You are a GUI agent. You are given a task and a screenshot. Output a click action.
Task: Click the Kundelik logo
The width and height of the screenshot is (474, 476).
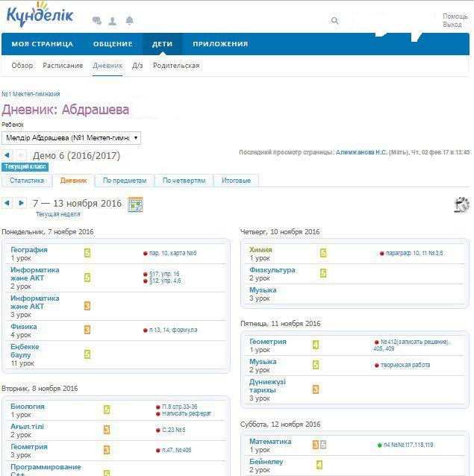tap(40, 16)
